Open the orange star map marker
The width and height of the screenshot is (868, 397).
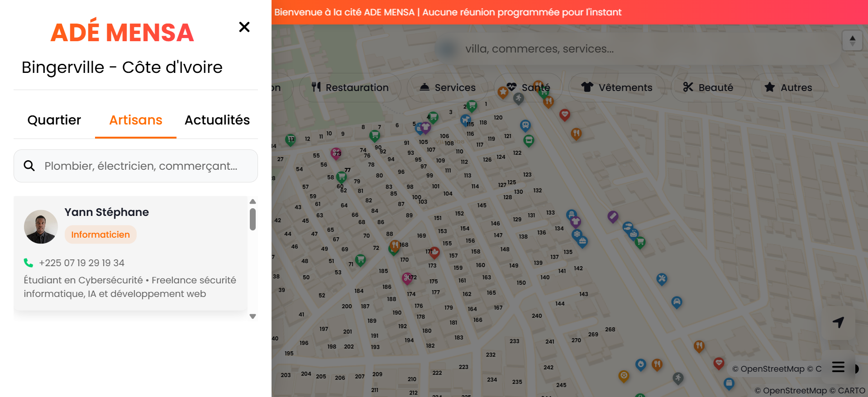503,92
